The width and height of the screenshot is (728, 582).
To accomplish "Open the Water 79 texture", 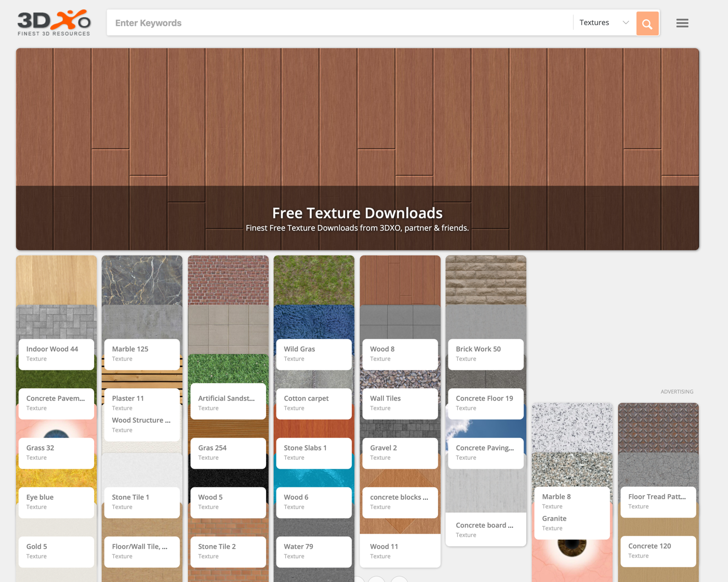I will [x=314, y=551].
